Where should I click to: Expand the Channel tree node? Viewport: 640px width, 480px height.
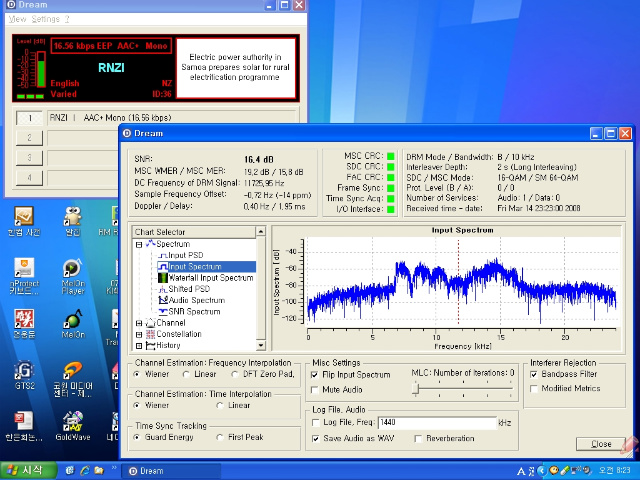[139, 323]
